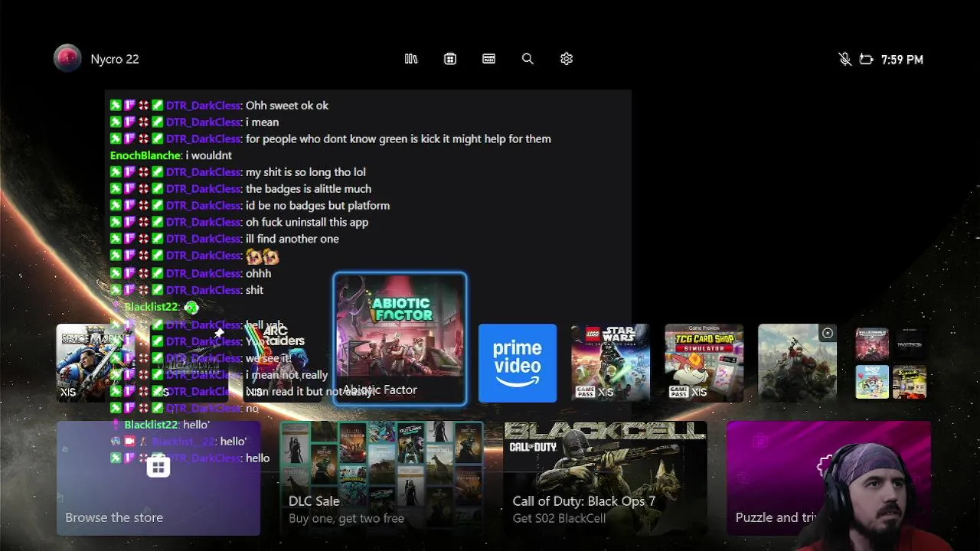Open the Game Pass icon in top bar
The height and width of the screenshot is (551, 980).
[x=488, y=59]
